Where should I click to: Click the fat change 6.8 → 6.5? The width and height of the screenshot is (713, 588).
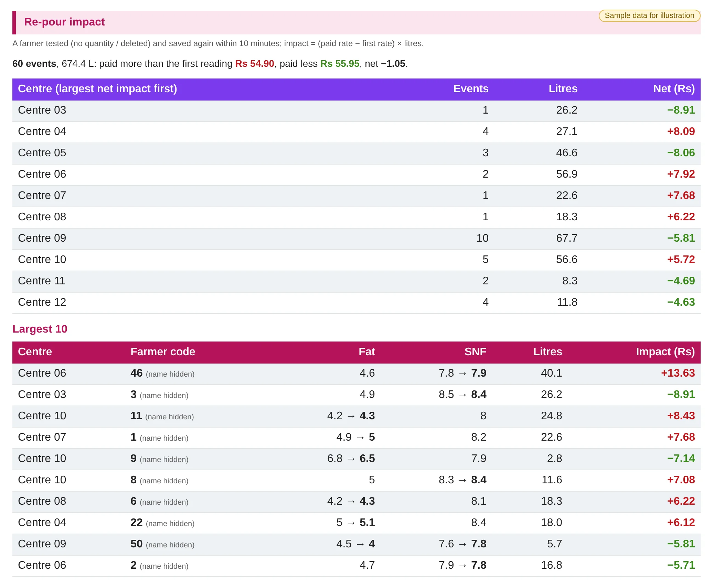(x=351, y=459)
